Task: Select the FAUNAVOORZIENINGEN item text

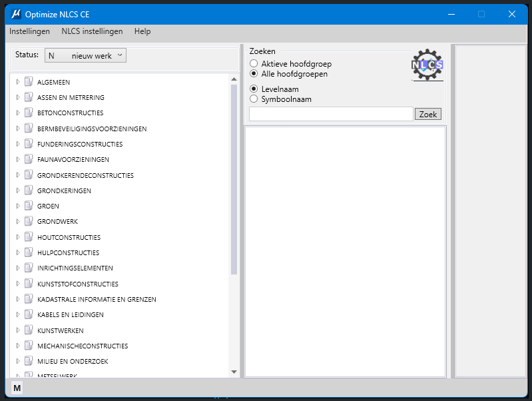Action: point(73,159)
